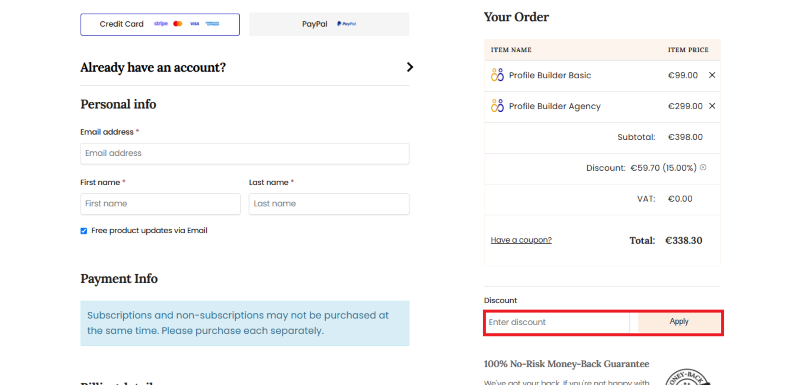Remove the 15% discount
Image resolution: width=800 pixels, height=385 pixels.
[x=703, y=167]
